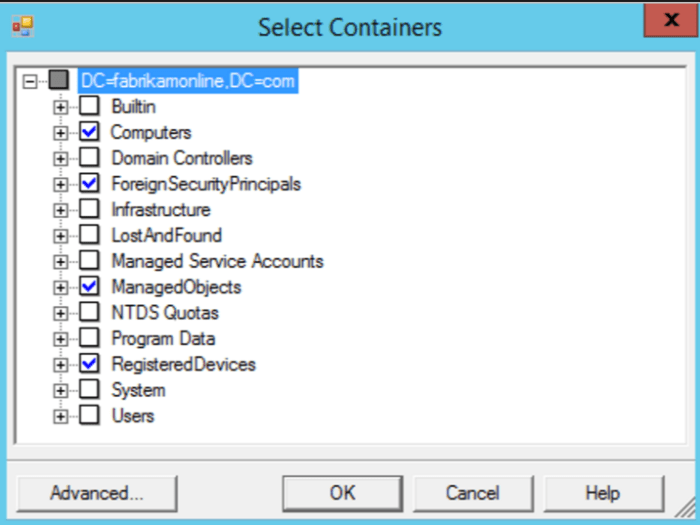The width and height of the screenshot is (700, 525).
Task: Collapse the root domain tree node
Action: point(31,80)
